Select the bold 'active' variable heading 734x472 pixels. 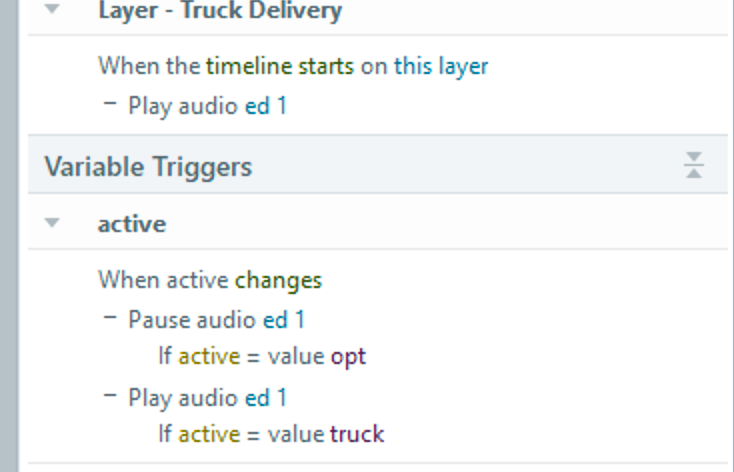(131, 224)
